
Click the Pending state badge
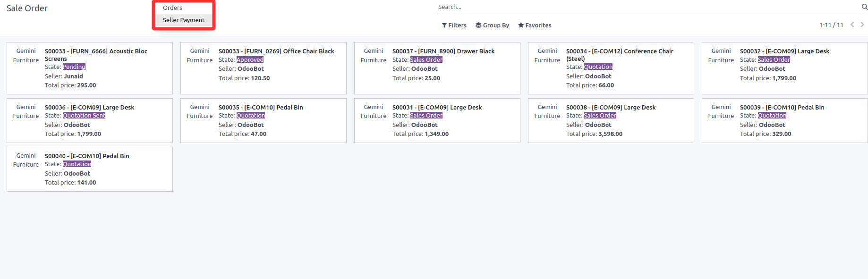click(74, 67)
